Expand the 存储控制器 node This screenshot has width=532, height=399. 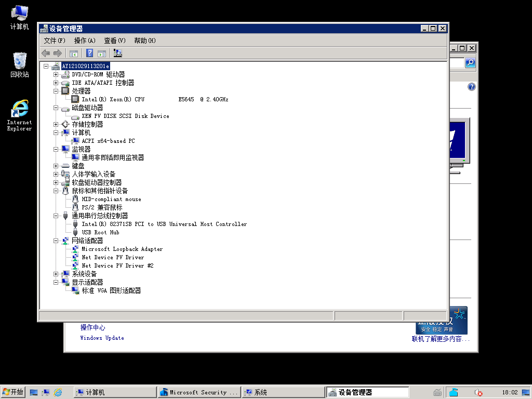pyautogui.click(x=56, y=125)
